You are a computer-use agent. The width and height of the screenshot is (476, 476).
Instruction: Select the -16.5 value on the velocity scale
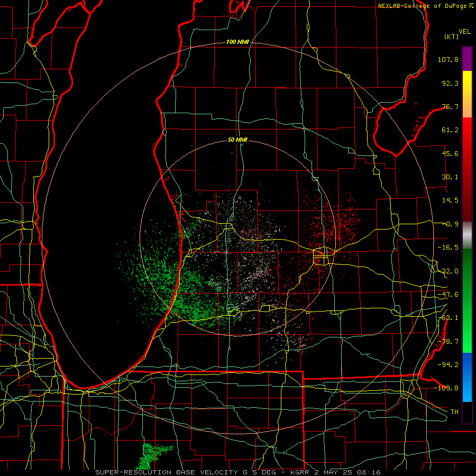click(x=448, y=248)
